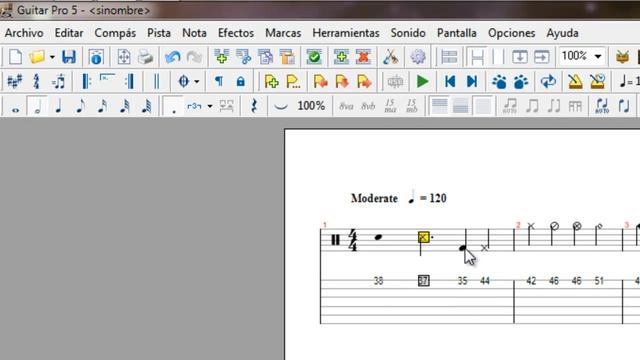This screenshot has height=360, width=640.
Task: Save the score with the floppy disk icon
Action: coord(69,57)
